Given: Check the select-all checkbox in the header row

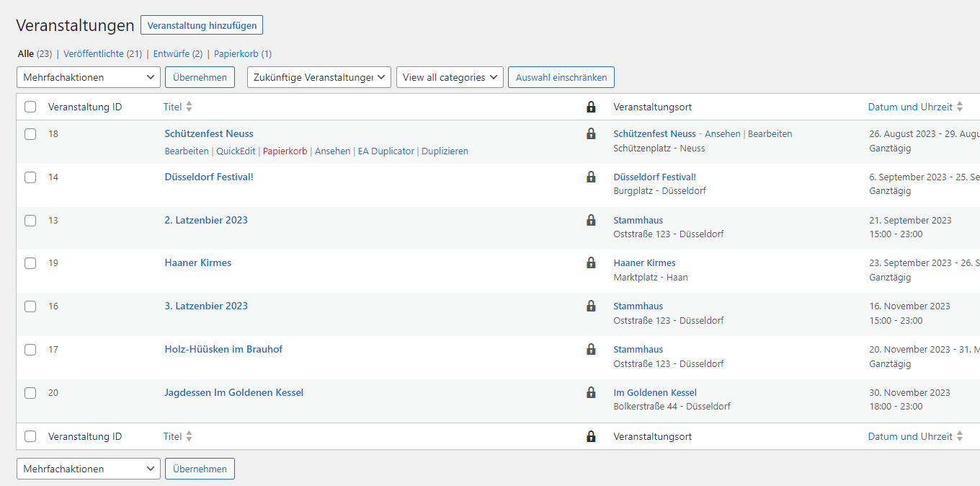Looking at the screenshot, I should tap(30, 106).
